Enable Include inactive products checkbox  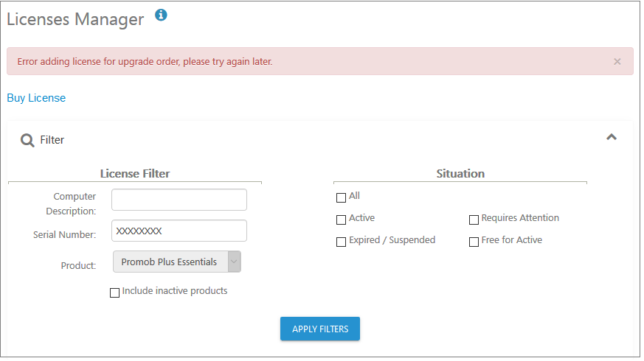(x=114, y=292)
